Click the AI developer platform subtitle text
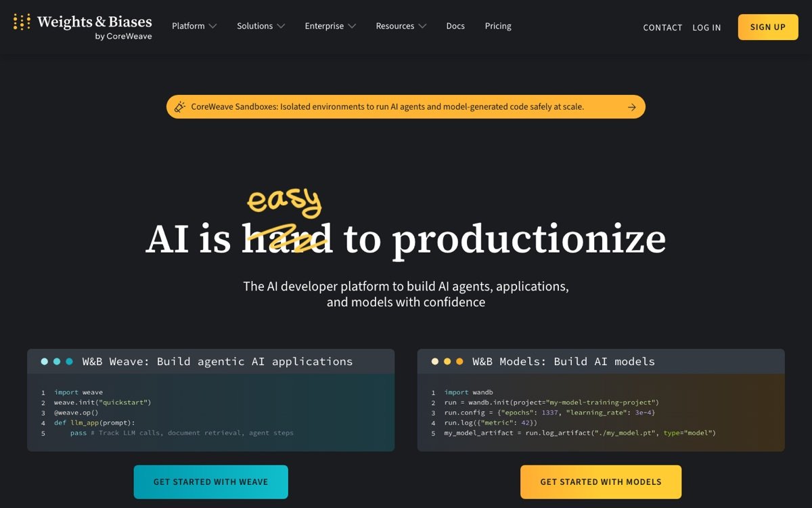Screen dimensions: 812x508 tap(406, 294)
